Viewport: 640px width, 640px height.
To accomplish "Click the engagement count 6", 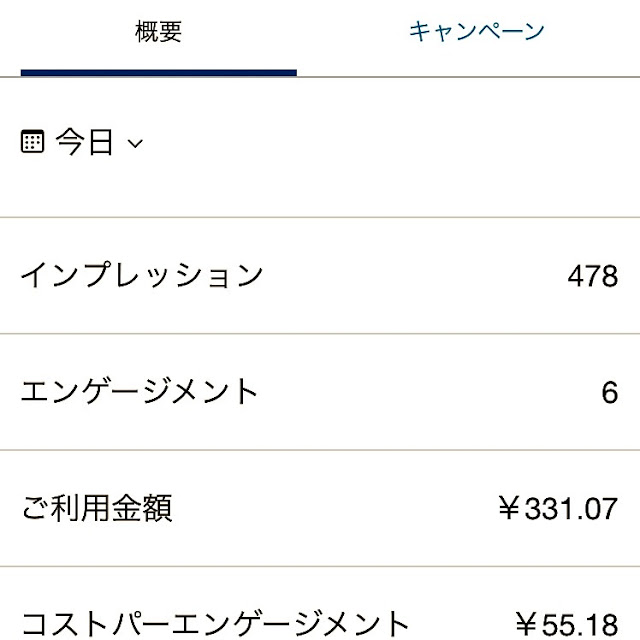I will coord(610,392).
